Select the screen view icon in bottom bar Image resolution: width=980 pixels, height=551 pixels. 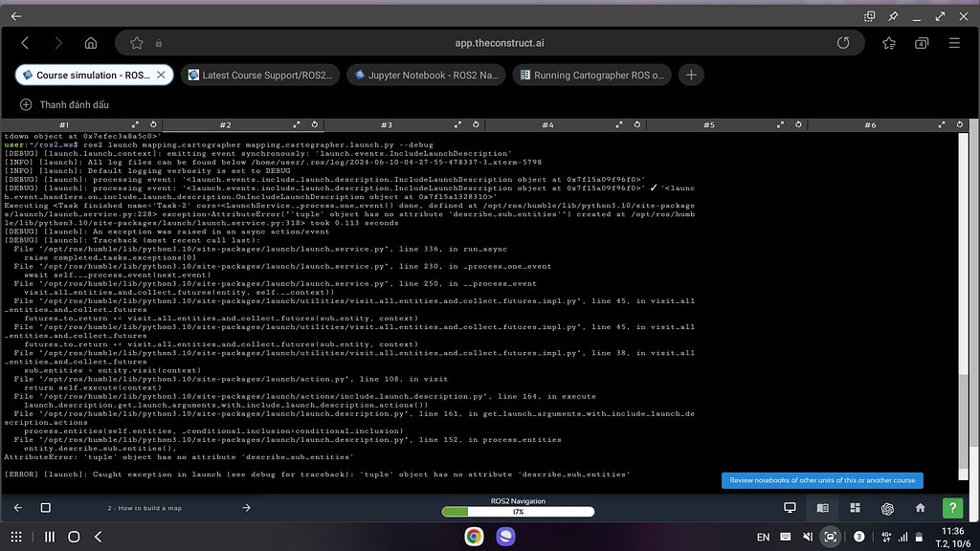(790, 509)
